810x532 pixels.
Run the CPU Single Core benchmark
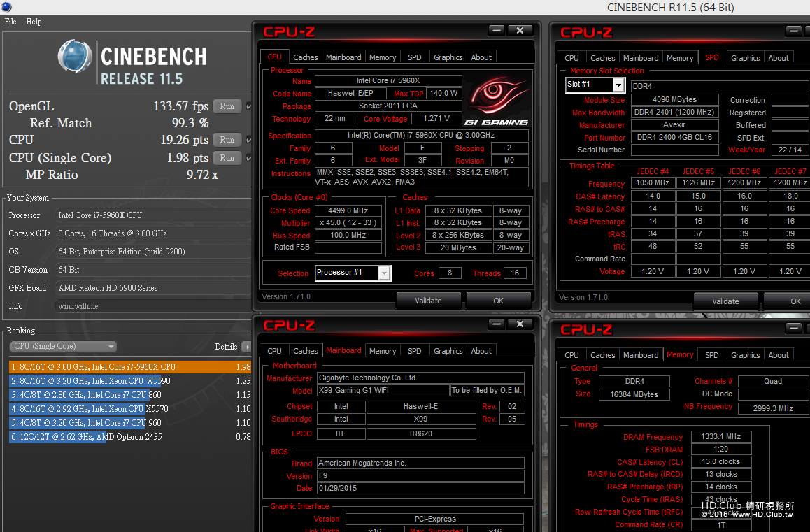tap(227, 158)
